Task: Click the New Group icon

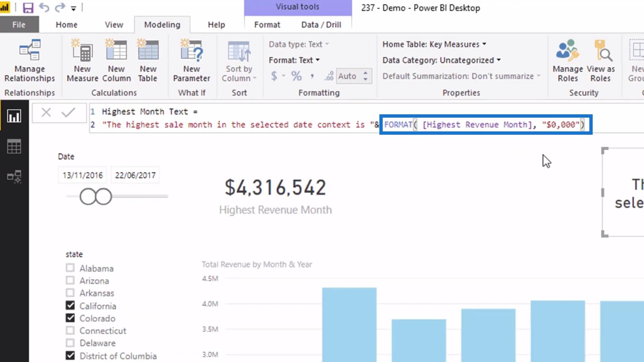Action: tap(636, 61)
